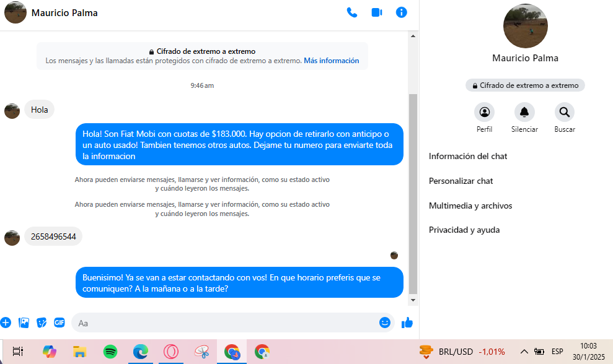Open the emoji picker in message box
Image resolution: width=613 pixels, height=364 pixels.
click(385, 323)
